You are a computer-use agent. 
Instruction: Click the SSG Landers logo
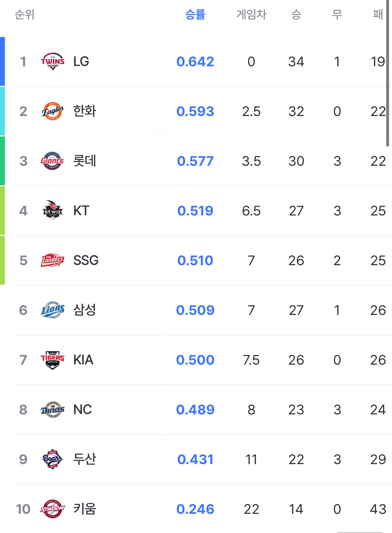(x=53, y=260)
